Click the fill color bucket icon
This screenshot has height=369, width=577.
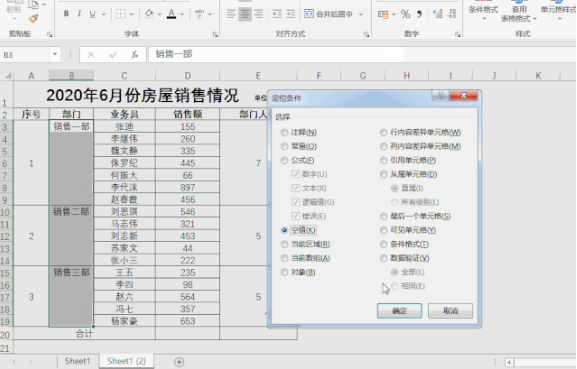tap(149, 14)
